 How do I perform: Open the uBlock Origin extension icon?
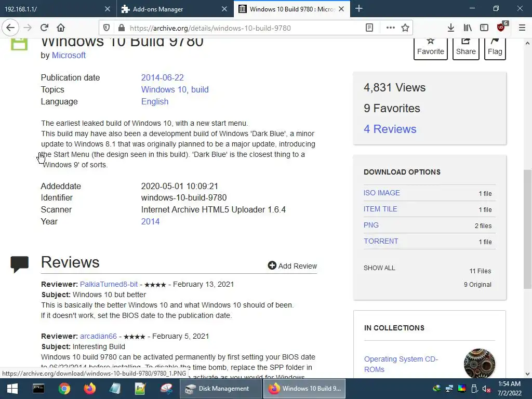coord(501,27)
